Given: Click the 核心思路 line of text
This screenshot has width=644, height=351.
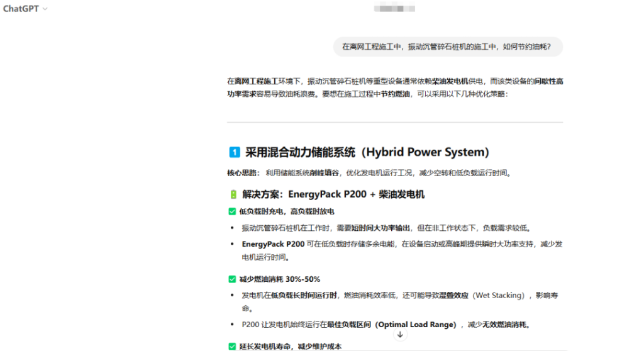Looking at the screenshot, I should click(x=370, y=173).
